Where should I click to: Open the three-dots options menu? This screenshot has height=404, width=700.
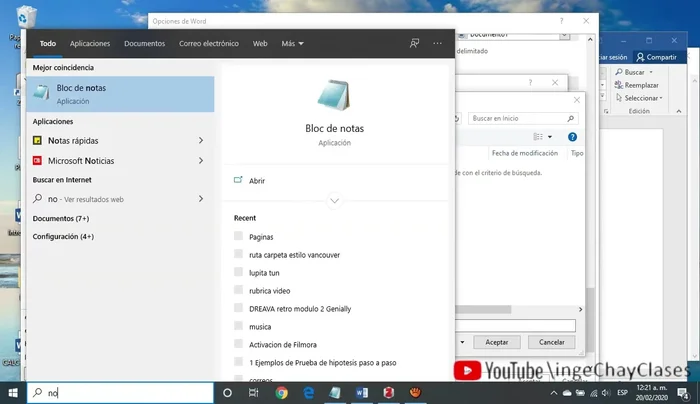click(437, 44)
